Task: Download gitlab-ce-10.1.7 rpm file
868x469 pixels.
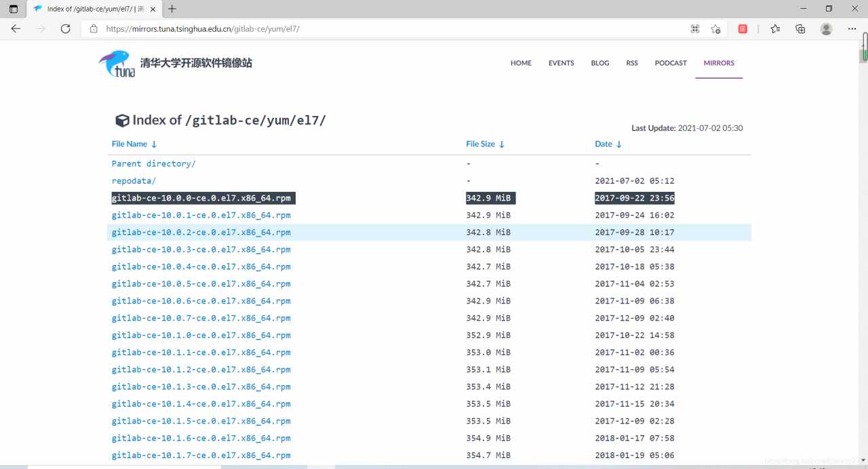Action: pos(201,455)
